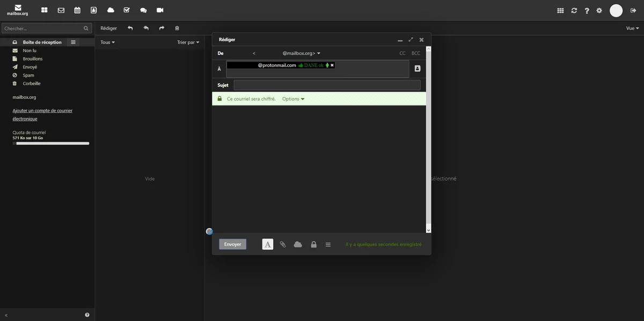The image size is (644, 321).
Task: Click the search magnifier icon
Action: point(86,28)
